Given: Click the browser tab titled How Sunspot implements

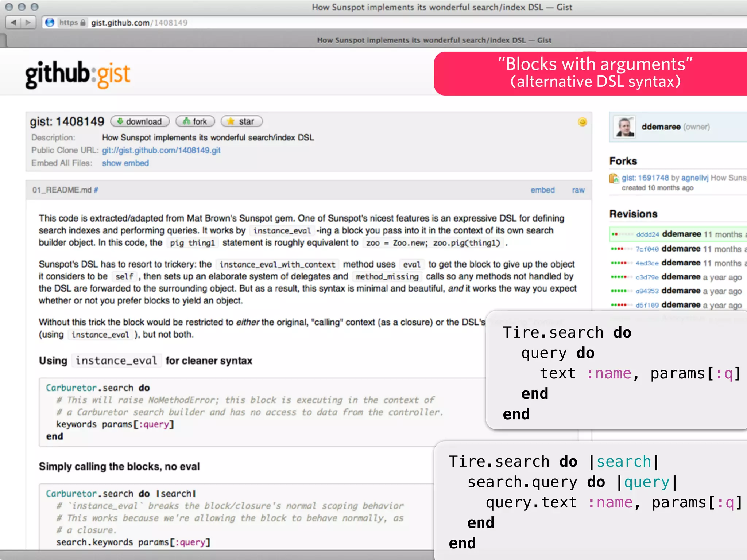Looking at the screenshot, I should (434, 40).
